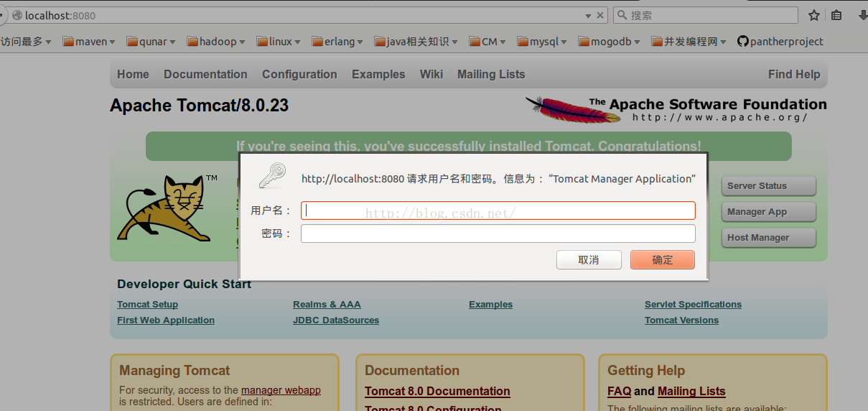Open the pantherproject GitHub bookmark
The height and width of the screenshot is (411, 868).
point(780,42)
